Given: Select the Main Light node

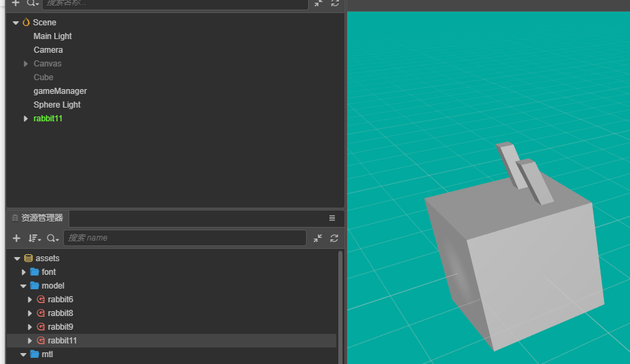Looking at the screenshot, I should (x=53, y=36).
